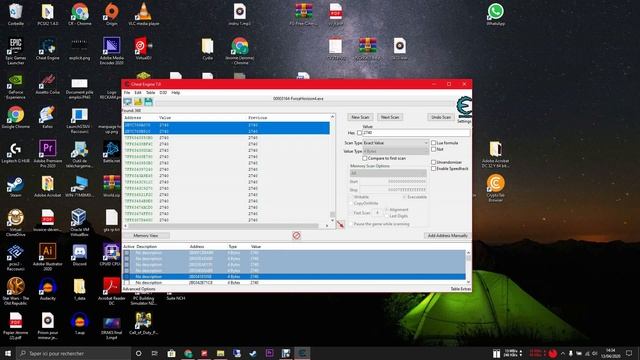Click the red no-entry clear list icon
This screenshot has height=360, width=640.
296,236
